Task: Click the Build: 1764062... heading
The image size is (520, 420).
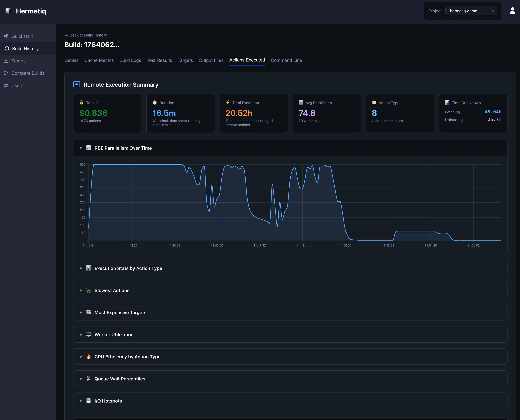Action: [92, 45]
